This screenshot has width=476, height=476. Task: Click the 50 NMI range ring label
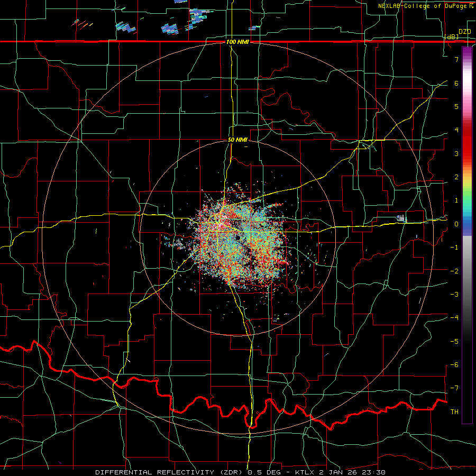237,140
